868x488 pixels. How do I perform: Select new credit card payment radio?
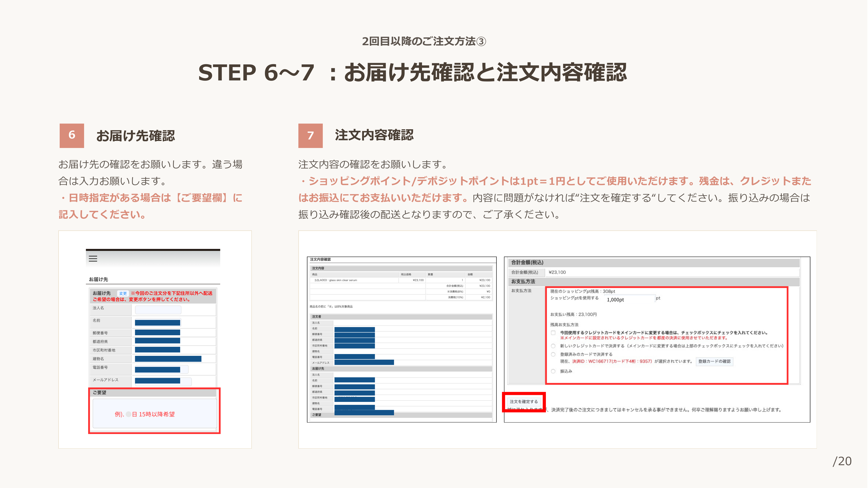(x=553, y=346)
